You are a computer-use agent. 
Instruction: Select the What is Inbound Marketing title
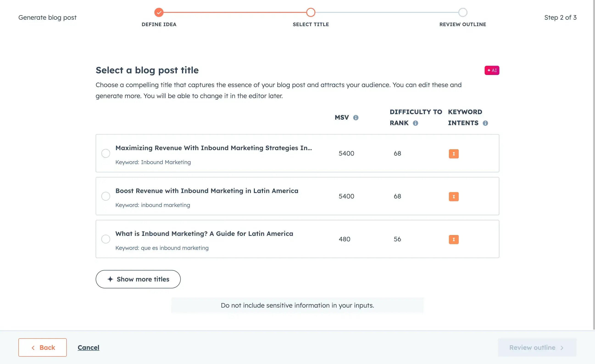tap(106, 239)
